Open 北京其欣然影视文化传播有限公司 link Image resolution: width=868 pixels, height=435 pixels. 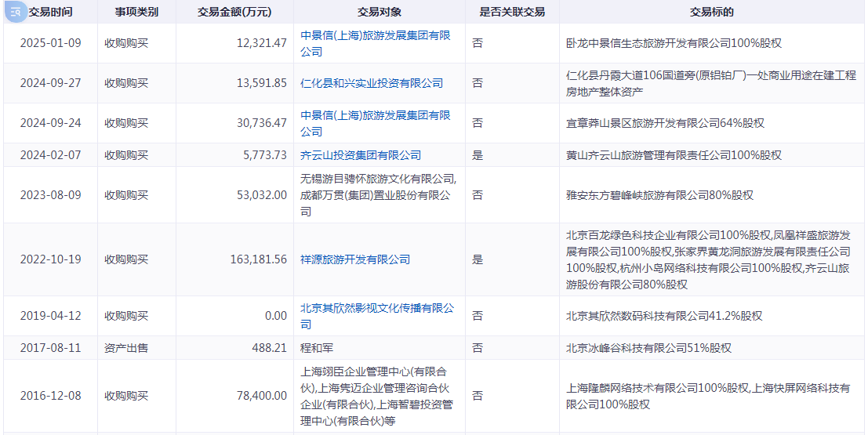(377, 316)
